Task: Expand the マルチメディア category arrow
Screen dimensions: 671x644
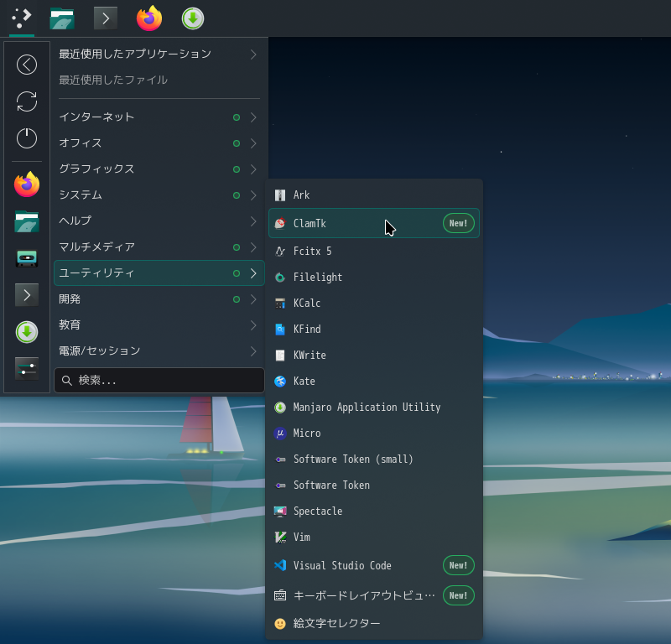Action: point(253,247)
